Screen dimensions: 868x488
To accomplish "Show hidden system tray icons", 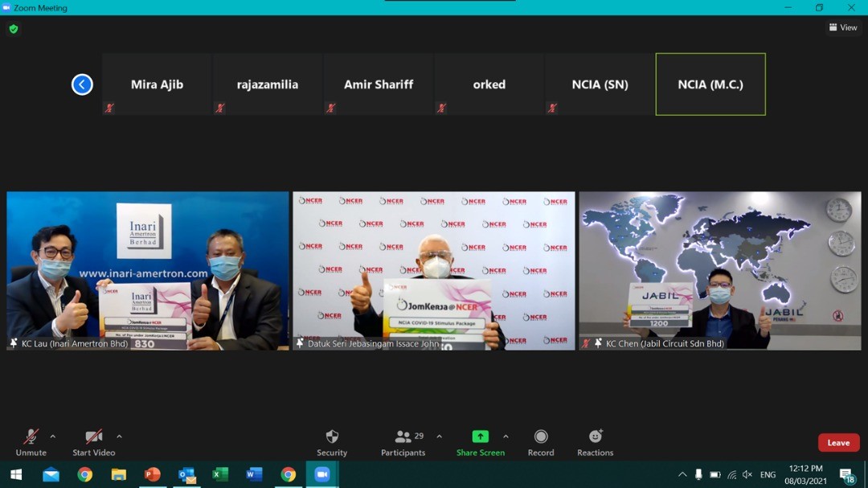I will tap(682, 474).
